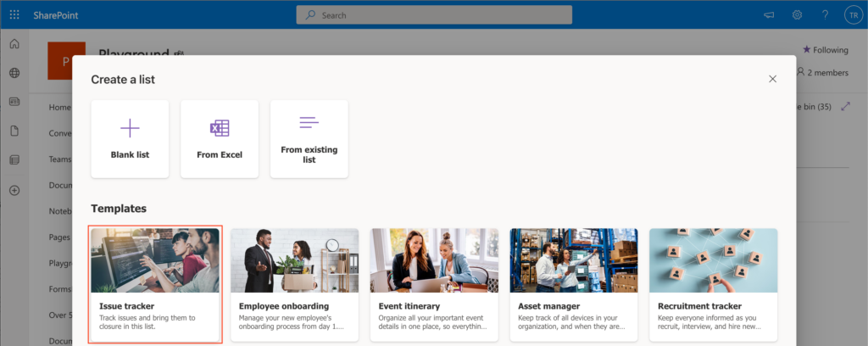Open the Teams item in site navigation
Image resolution: width=868 pixels, height=346 pixels.
60,159
